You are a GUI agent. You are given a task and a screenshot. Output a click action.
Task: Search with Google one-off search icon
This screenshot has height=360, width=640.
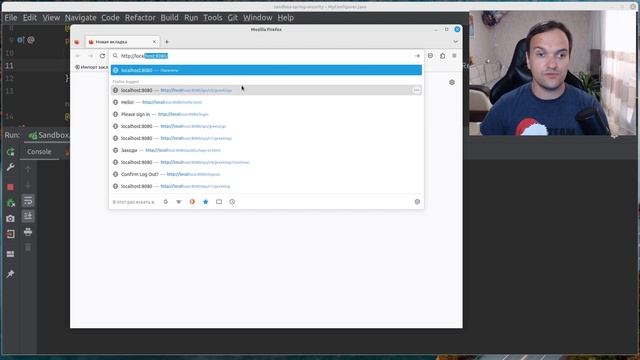[166, 202]
